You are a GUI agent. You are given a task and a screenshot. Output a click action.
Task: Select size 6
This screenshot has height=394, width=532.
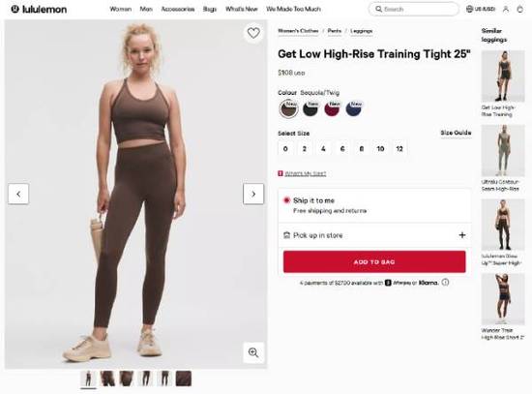coord(342,149)
